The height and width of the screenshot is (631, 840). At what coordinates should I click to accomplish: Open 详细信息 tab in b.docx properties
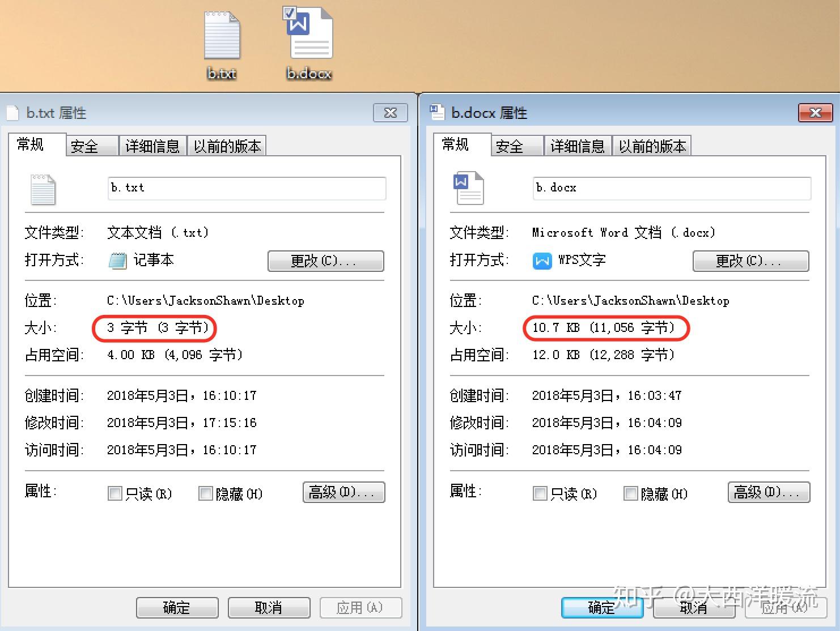coord(578,146)
